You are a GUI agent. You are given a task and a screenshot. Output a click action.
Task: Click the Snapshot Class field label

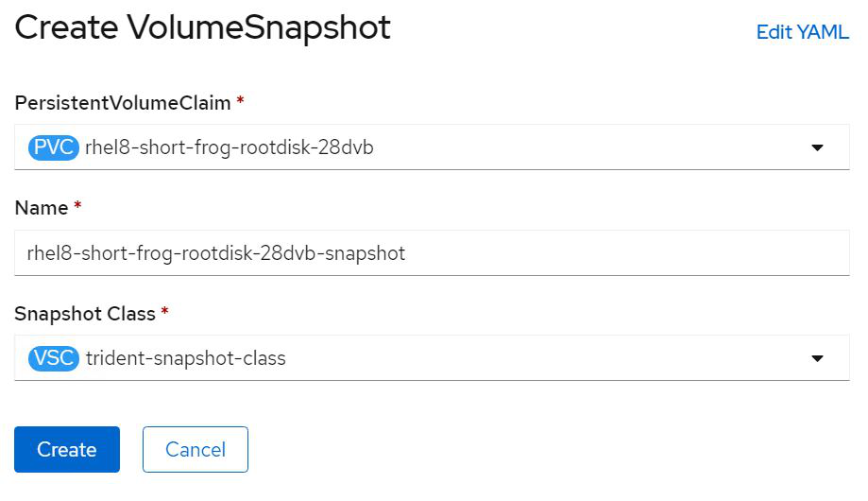[x=85, y=313]
